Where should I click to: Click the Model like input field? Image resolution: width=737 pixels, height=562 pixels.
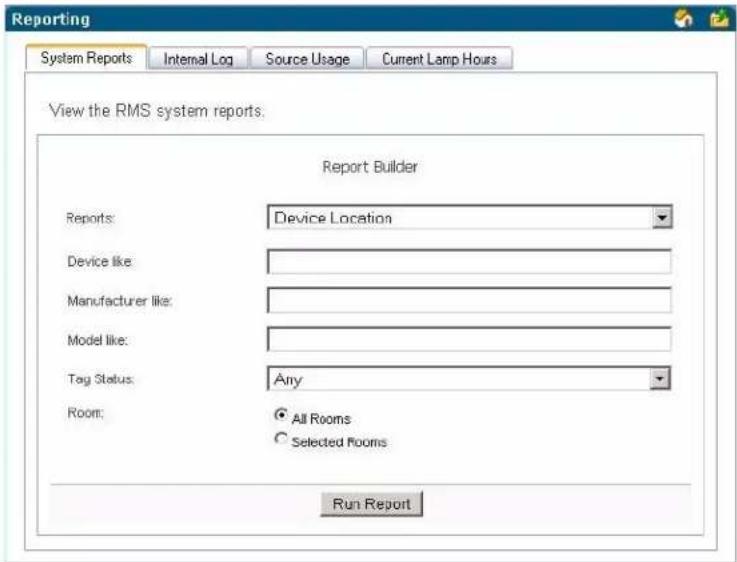tap(469, 339)
